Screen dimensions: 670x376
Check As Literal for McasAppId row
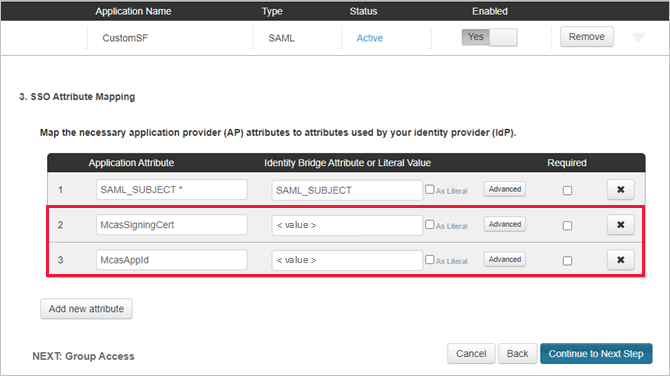(429, 259)
